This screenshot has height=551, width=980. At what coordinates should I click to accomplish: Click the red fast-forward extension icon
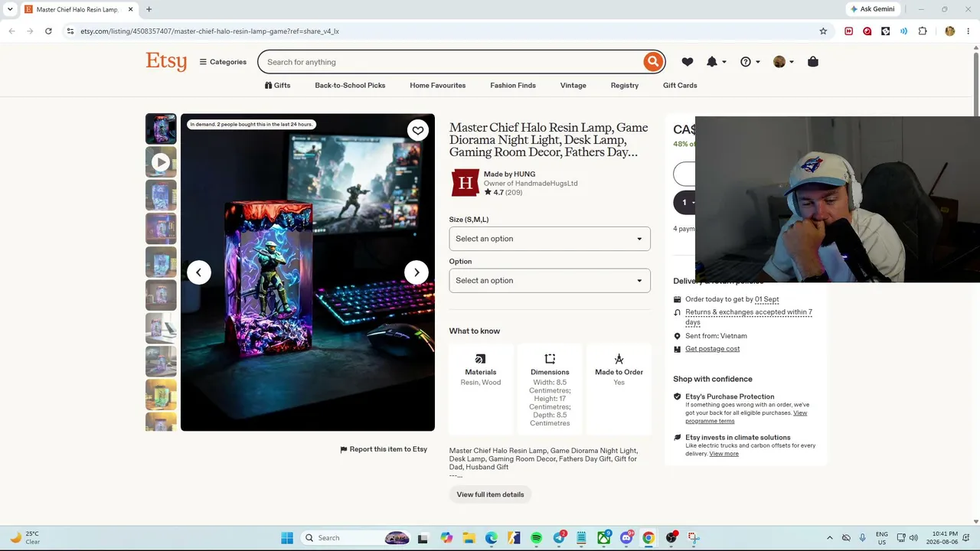coord(848,31)
